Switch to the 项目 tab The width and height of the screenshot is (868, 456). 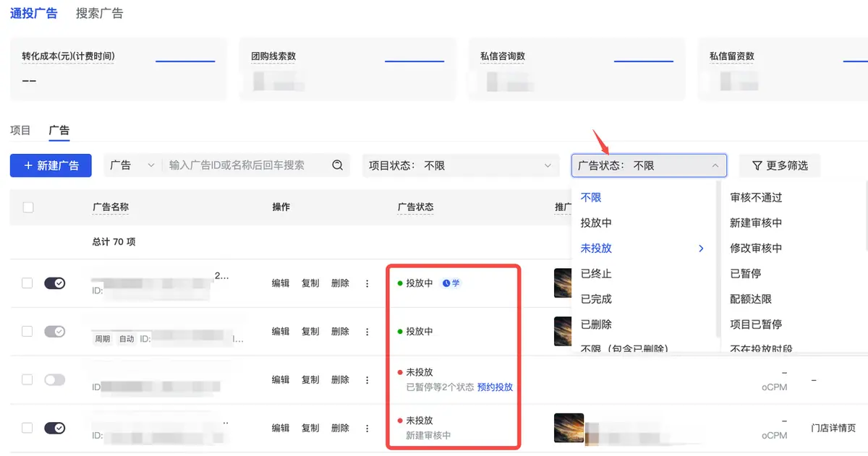[20, 130]
